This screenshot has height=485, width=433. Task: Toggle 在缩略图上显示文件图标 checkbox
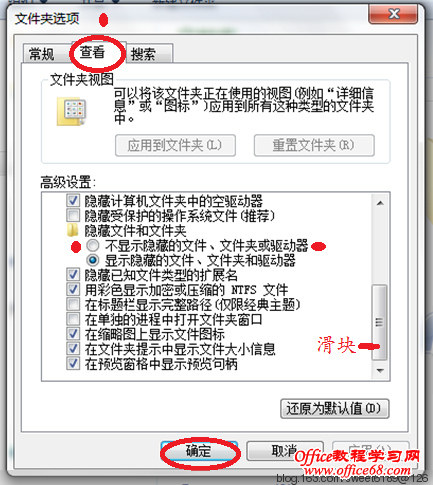(x=73, y=334)
